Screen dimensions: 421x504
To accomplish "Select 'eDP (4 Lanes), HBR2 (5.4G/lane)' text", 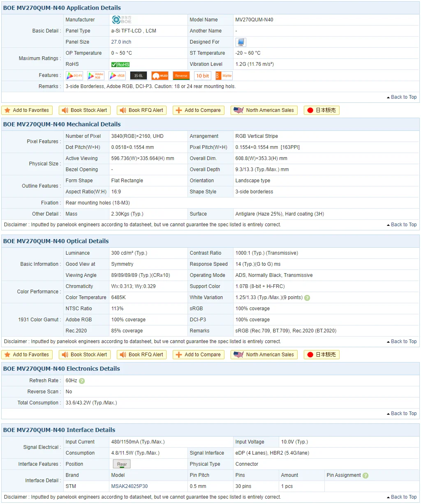I will tap(272, 453).
